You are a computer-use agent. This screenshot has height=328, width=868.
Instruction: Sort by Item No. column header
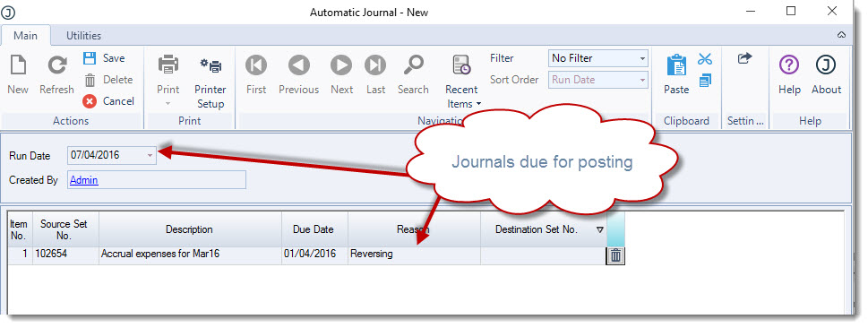(19, 229)
